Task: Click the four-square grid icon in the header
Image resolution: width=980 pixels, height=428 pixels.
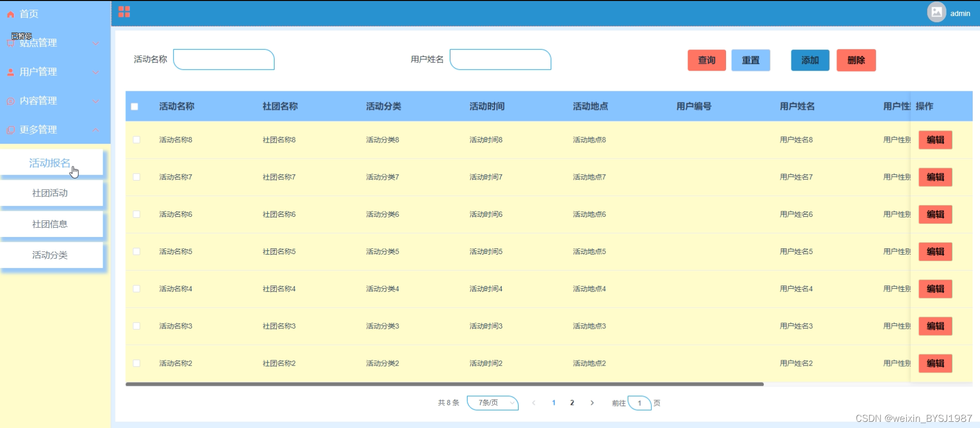Action: (124, 12)
